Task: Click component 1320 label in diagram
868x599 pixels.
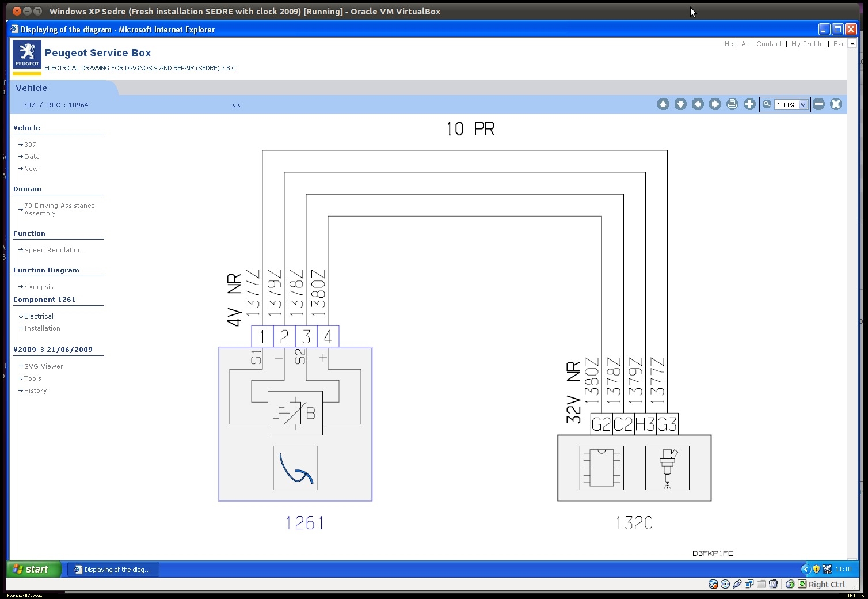Action: click(634, 523)
